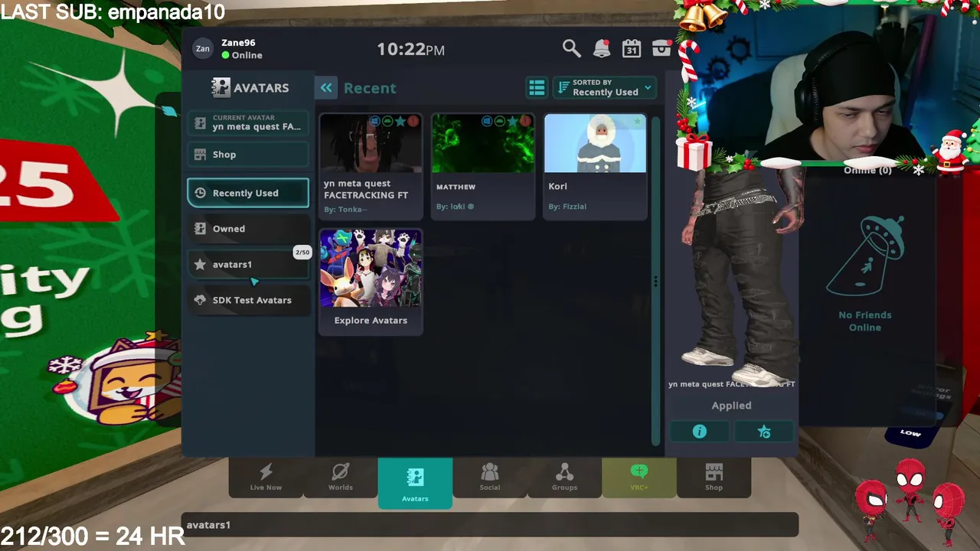Open avatar details info button
Image resolution: width=980 pixels, height=551 pixels.
tap(699, 432)
